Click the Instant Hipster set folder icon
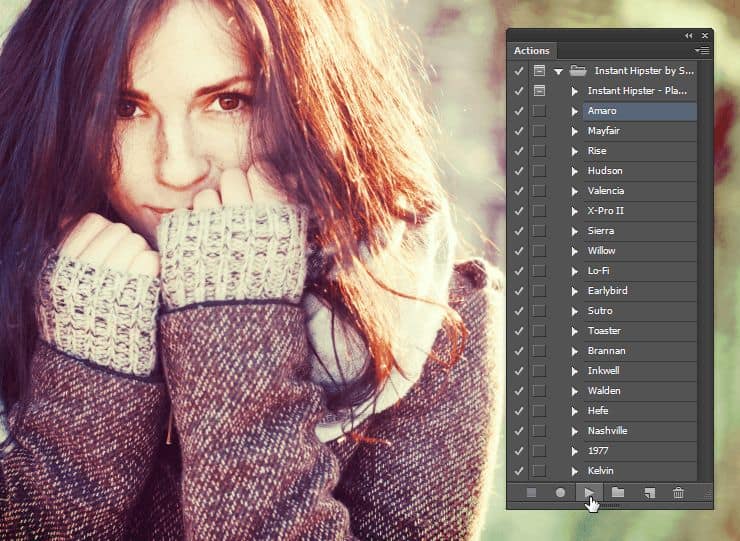Screen dimensions: 740x541 (x=577, y=71)
